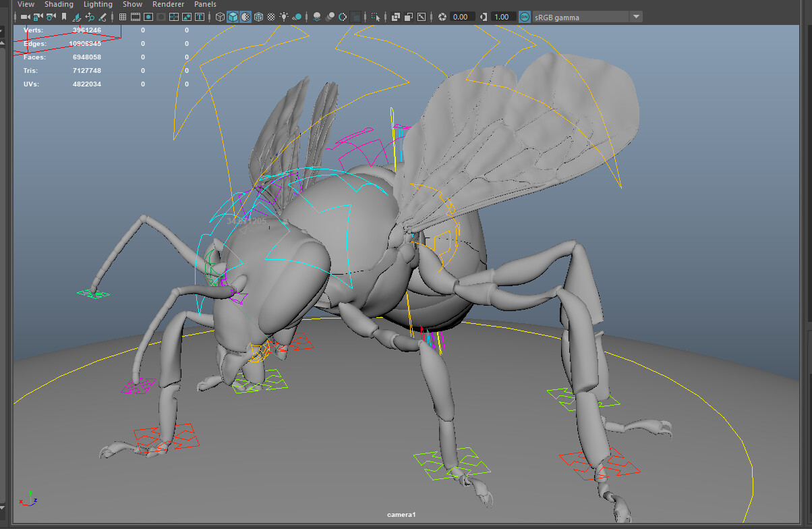Image resolution: width=812 pixels, height=529 pixels.
Task: Open Camera Attributes from the panel toolbar
Action: tap(51, 17)
